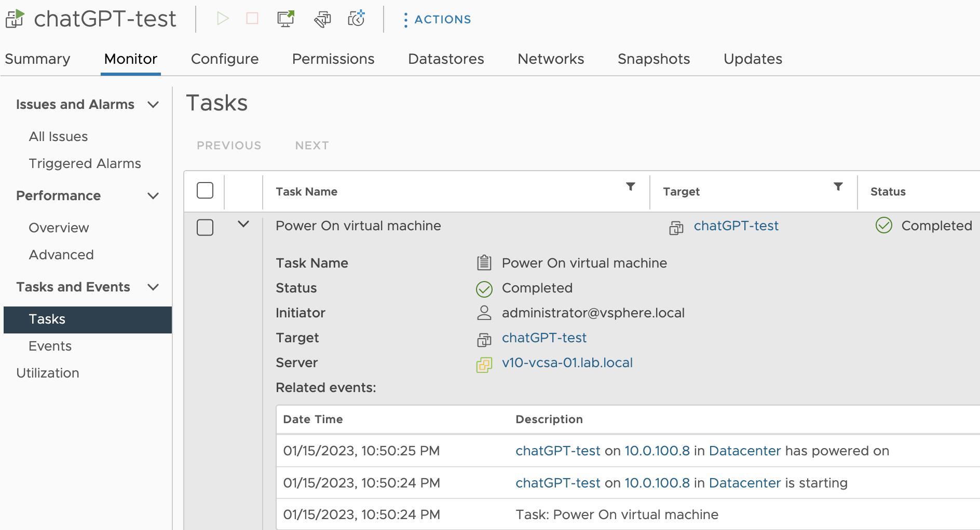Click the Edit Settings toolbar icon
The image size is (980, 530).
(x=322, y=19)
